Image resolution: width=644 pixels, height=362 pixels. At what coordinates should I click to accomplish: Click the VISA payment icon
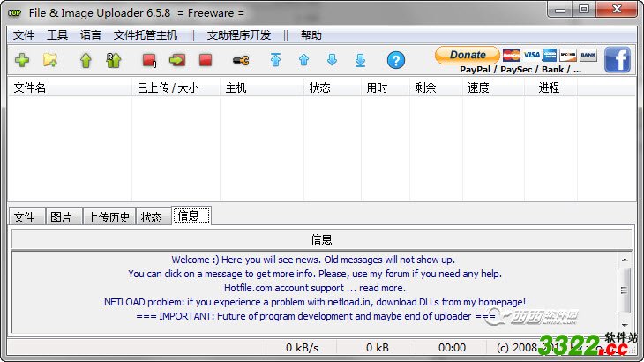pyautogui.click(x=532, y=55)
